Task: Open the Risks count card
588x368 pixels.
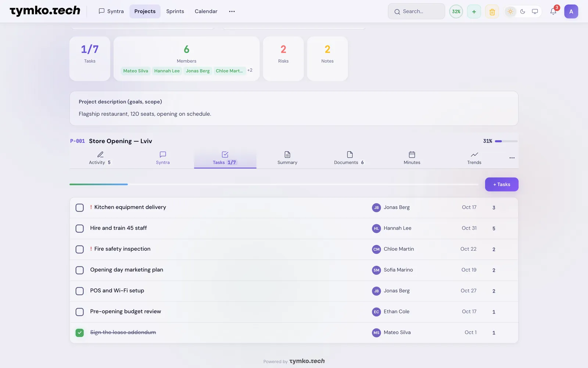Action: pos(283,59)
